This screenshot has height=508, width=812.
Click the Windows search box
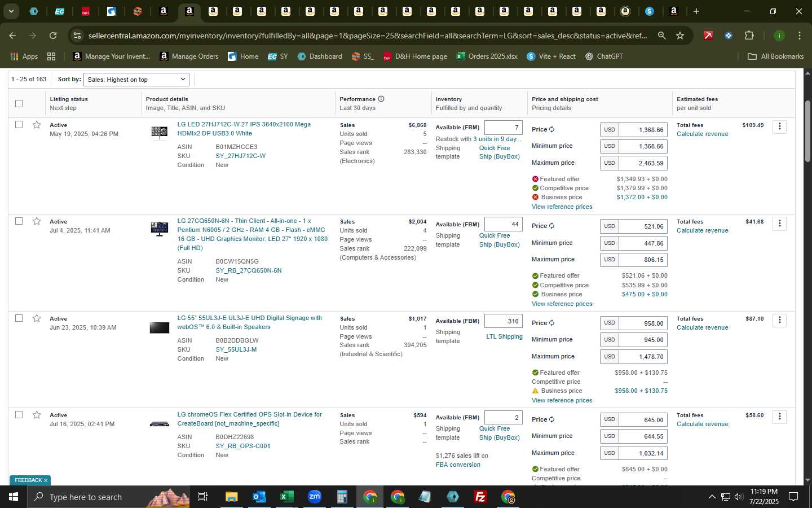click(x=109, y=497)
